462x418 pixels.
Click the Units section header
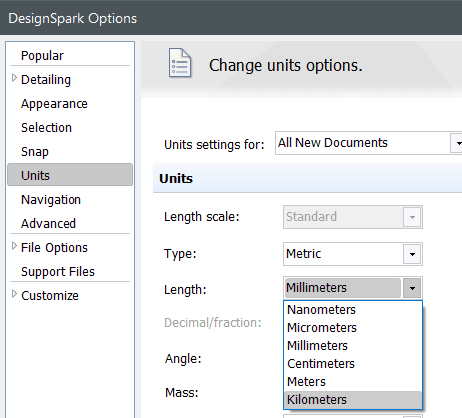(307, 178)
